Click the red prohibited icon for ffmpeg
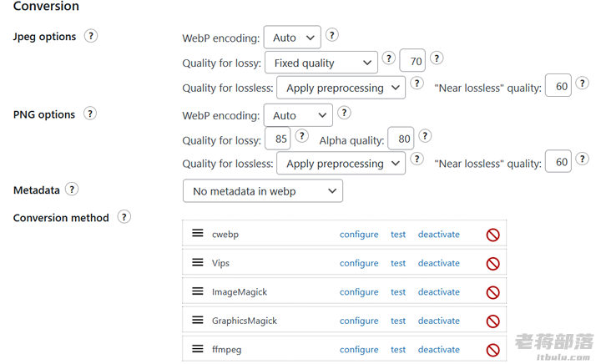Screen dimensions: 601x364 (x=493, y=350)
